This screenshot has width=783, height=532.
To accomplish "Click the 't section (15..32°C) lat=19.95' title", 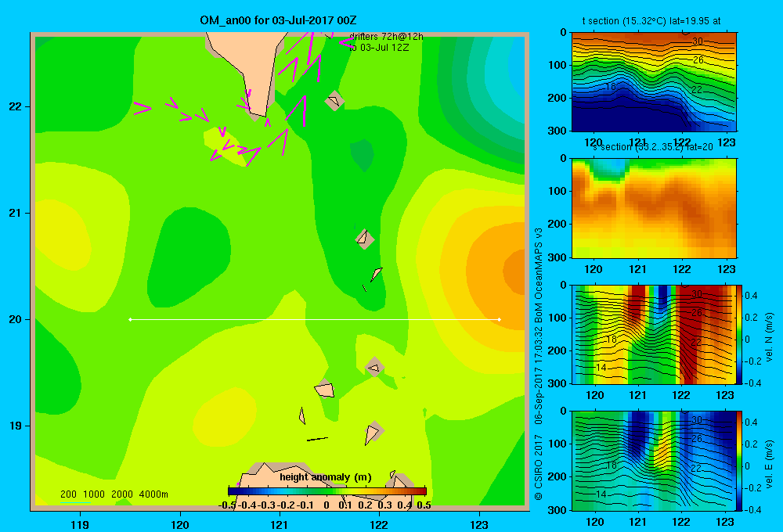I will click(x=651, y=21).
